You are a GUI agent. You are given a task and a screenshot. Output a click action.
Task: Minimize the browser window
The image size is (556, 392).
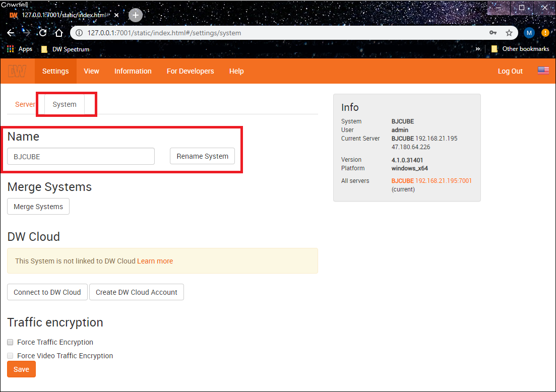click(x=499, y=8)
